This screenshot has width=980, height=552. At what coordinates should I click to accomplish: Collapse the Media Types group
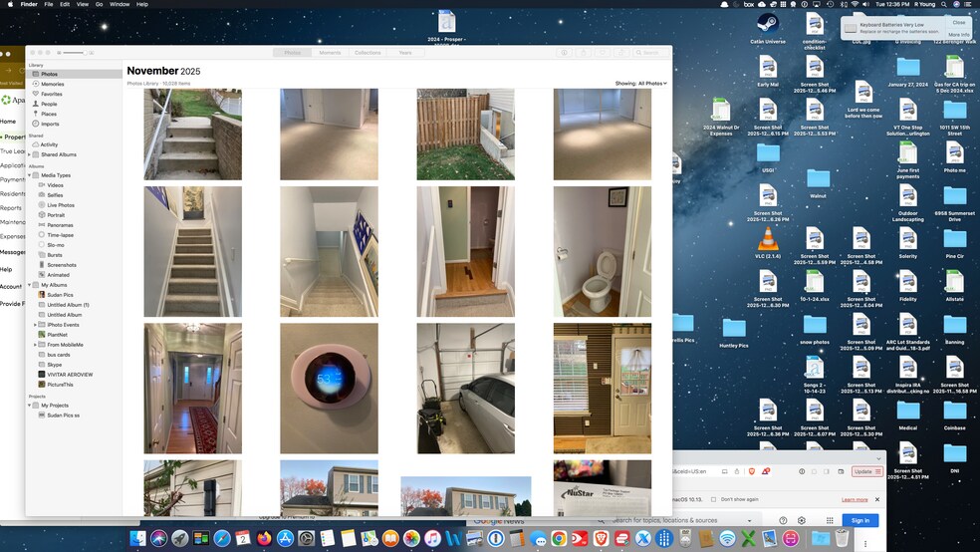[x=30, y=175]
